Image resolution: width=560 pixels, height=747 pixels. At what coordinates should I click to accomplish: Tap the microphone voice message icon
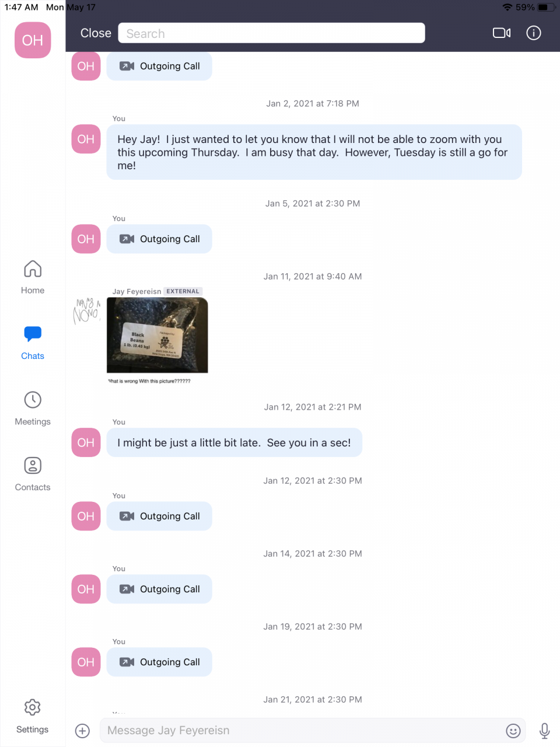[x=544, y=731]
